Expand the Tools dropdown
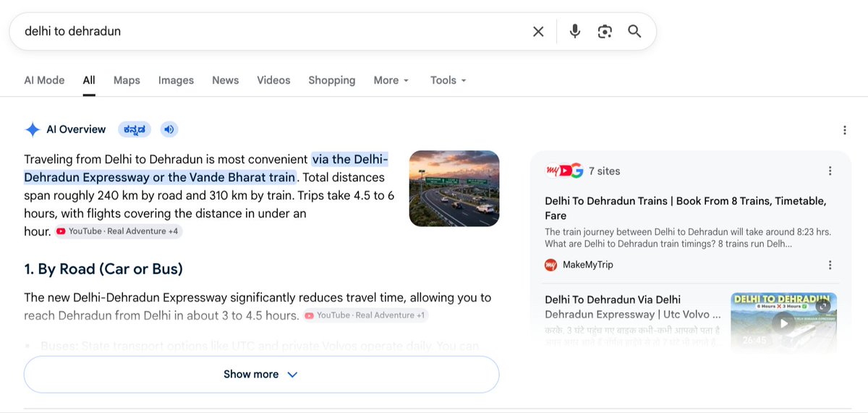The height and width of the screenshot is (413, 868). (x=448, y=80)
